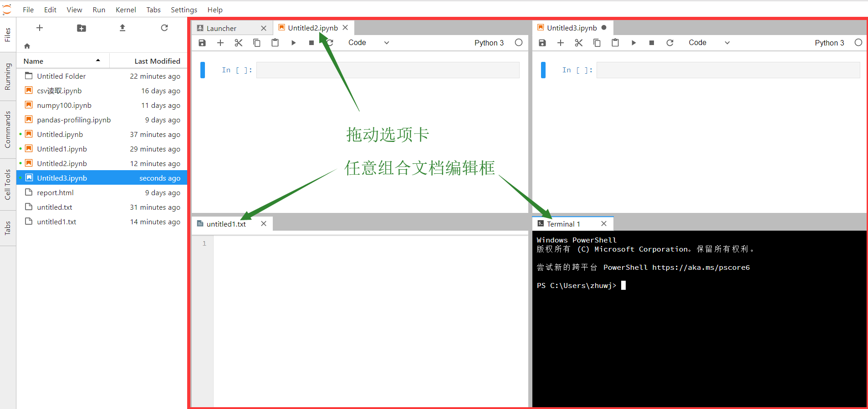Click the upload files icon
Screen dimensions: 868x409
pos(123,28)
